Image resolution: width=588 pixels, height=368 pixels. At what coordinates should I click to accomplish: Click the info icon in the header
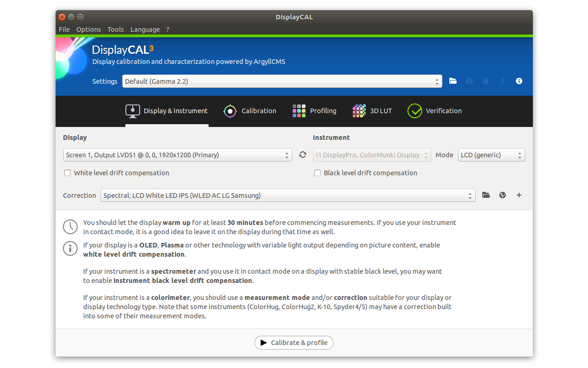click(519, 81)
